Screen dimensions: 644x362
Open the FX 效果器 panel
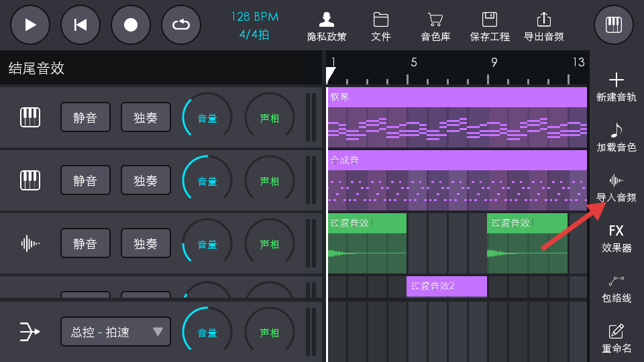coord(616,238)
